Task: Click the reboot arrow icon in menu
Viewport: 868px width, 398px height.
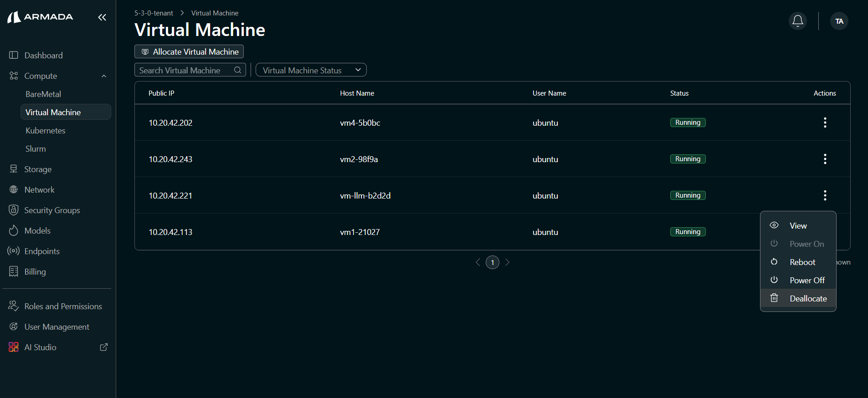Action: coord(774,262)
